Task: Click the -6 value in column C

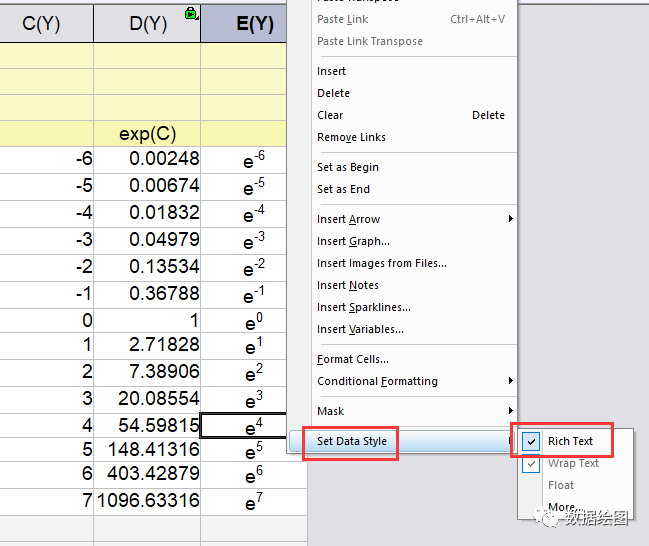Action: point(46,159)
